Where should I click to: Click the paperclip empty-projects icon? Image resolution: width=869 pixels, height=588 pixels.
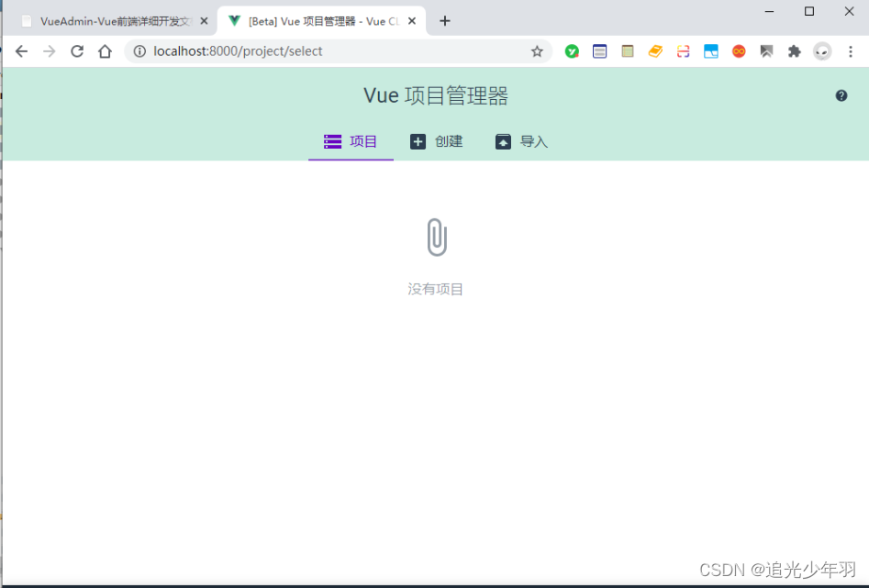(436, 236)
